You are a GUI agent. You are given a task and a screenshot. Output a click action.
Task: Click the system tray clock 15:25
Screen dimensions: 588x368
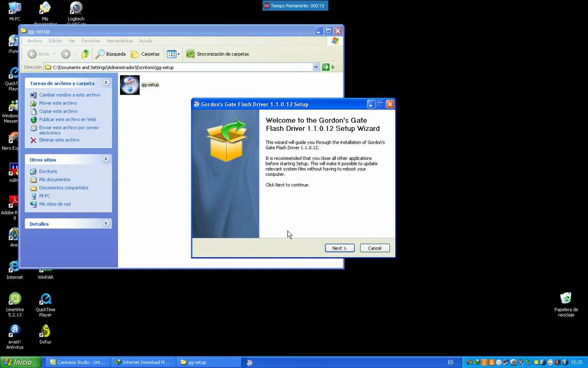coord(576,362)
